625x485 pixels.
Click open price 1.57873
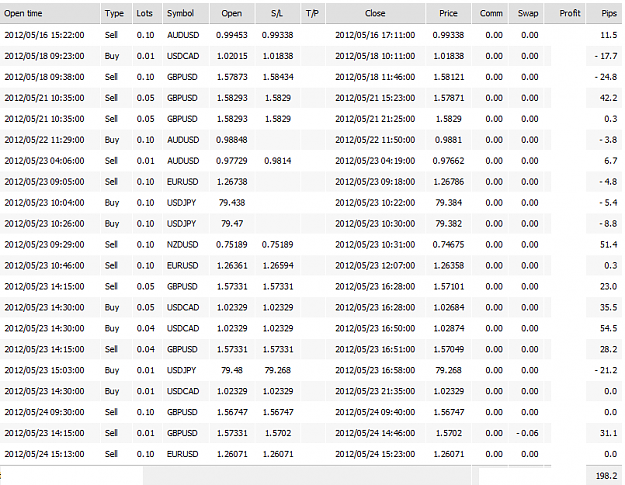click(232, 77)
